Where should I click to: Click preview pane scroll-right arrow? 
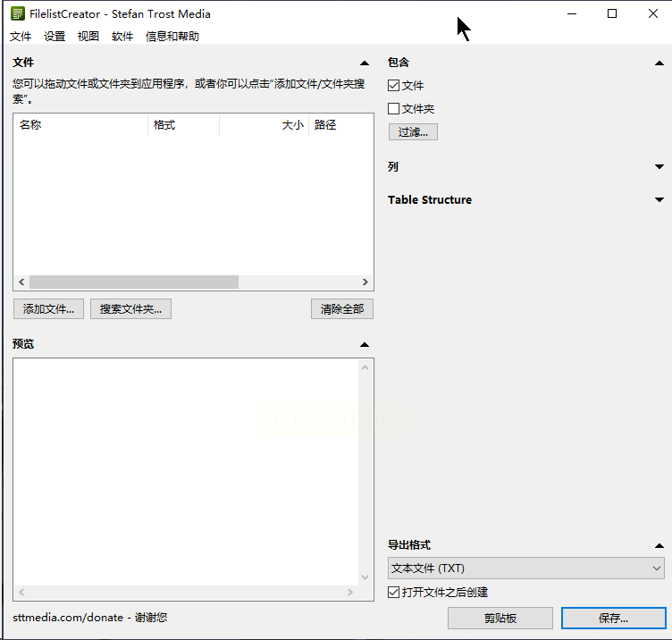pyautogui.click(x=350, y=592)
